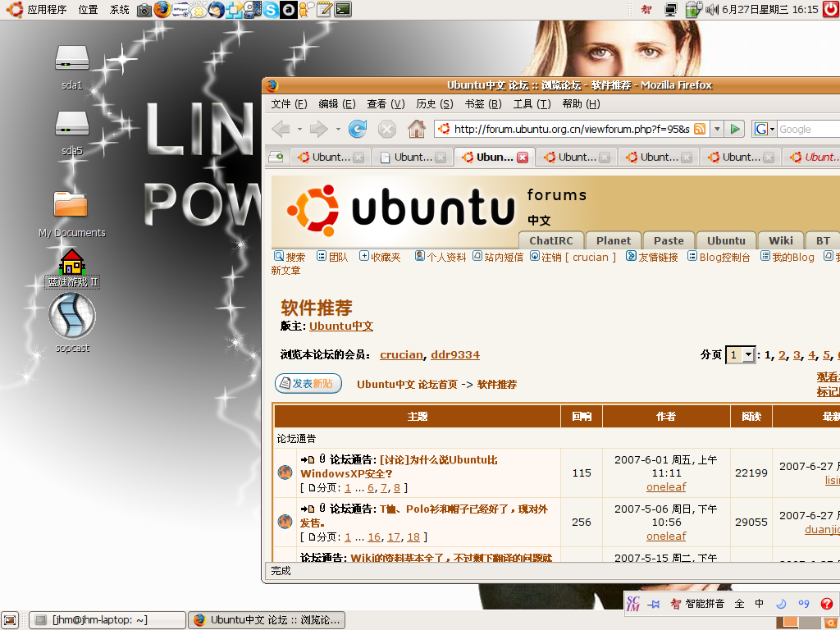The width and height of the screenshot is (840, 630).
Task: Click the RSS feed icon in address bar
Action: pyautogui.click(x=700, y=129)
